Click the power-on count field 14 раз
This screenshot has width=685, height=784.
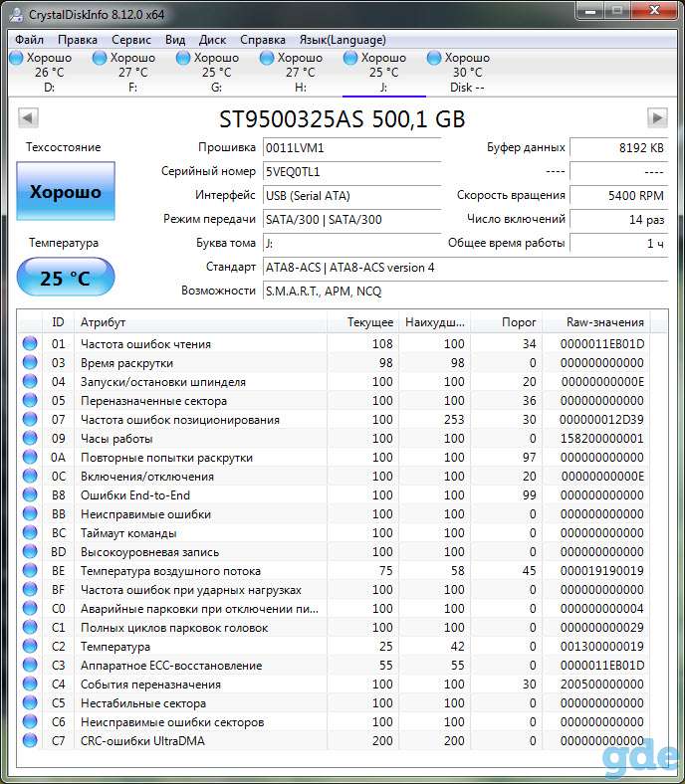[619, 220]
